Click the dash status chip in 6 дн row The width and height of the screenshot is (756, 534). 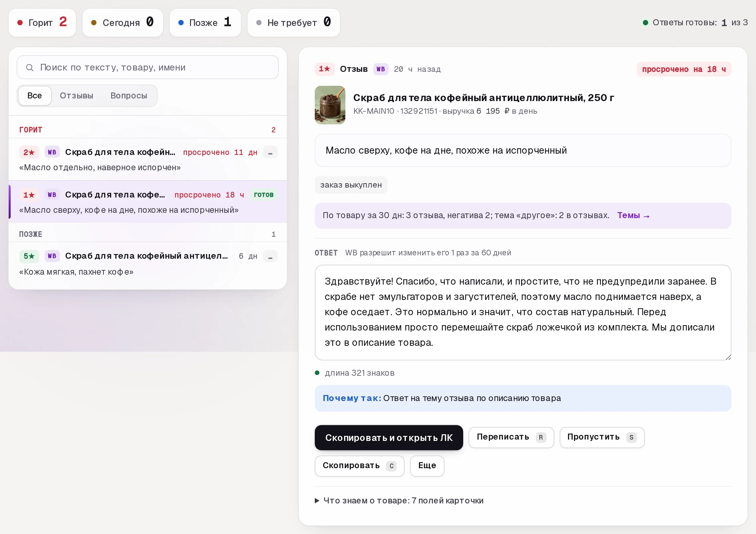point(270,256)
